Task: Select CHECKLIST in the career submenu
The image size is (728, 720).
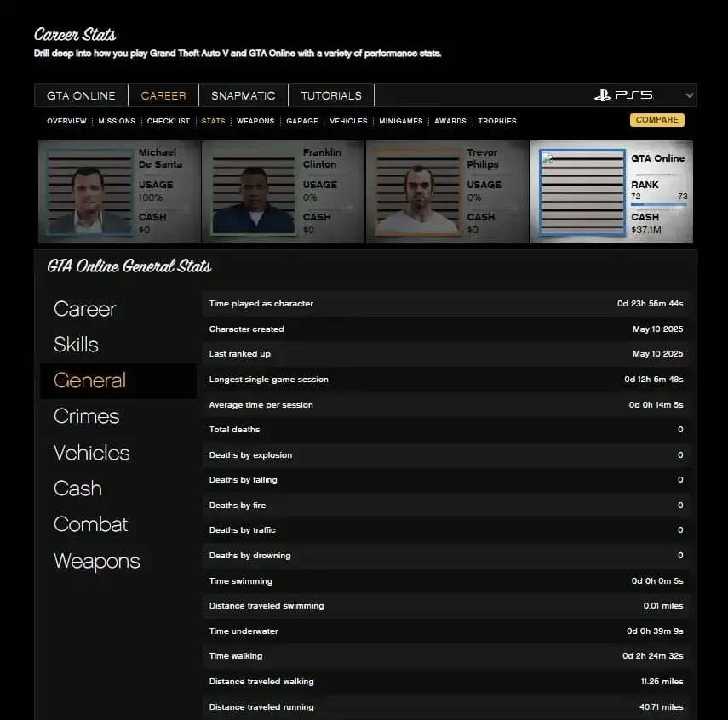Action: point(169,121)
